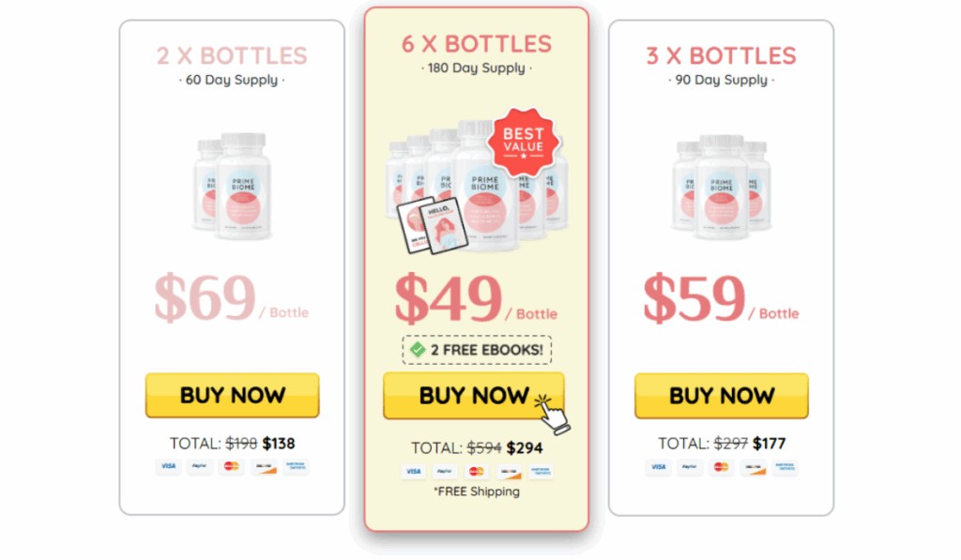
Task: Click Mastercard icon under the $138 total
Action: pos(232,466)
